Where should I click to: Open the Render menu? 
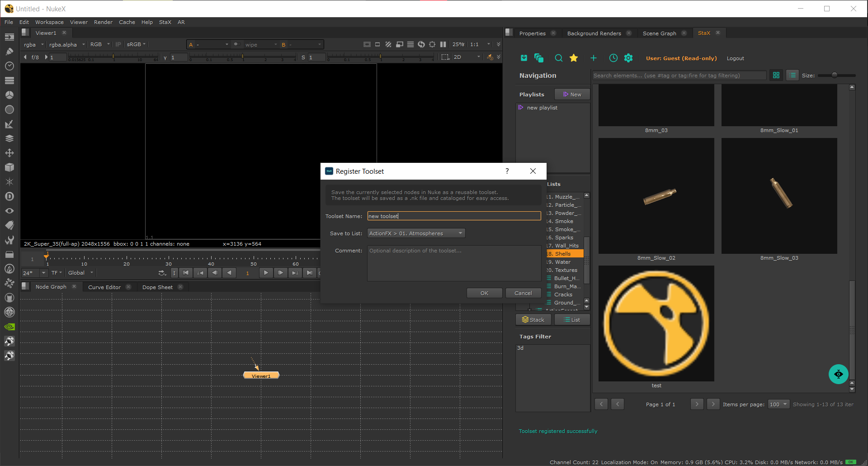[103, 22]
